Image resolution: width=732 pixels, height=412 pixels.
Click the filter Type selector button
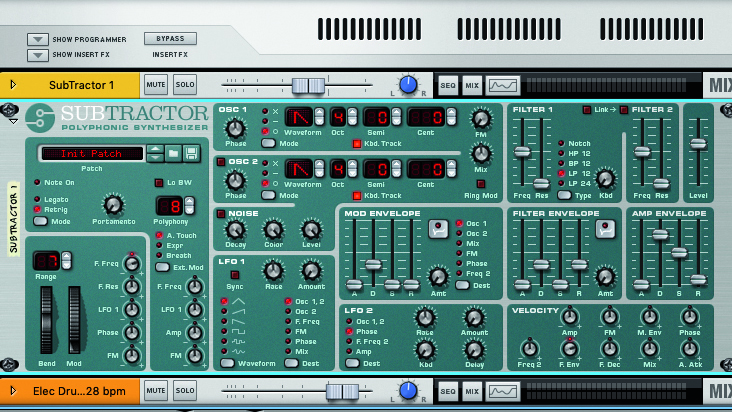click(x=564, y=195)
